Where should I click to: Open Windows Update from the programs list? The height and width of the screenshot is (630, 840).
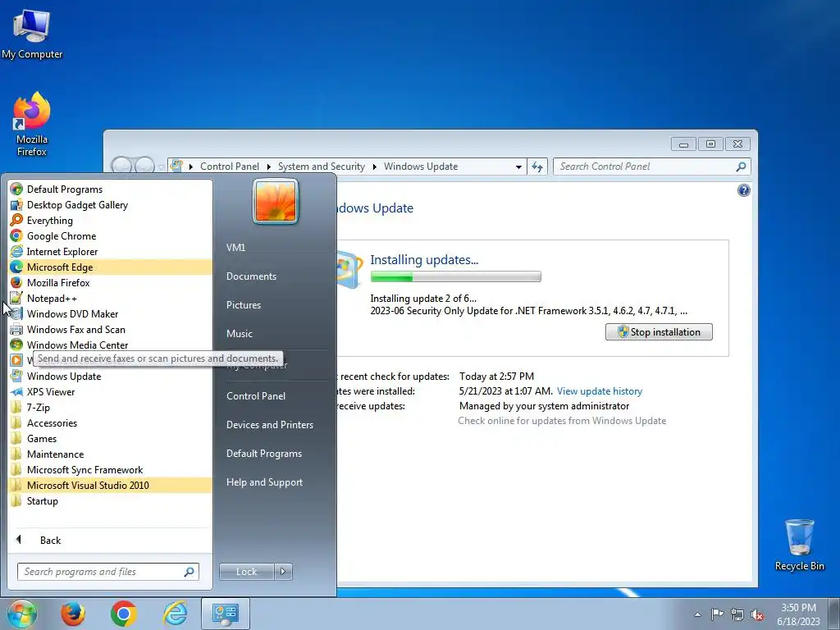110,376
